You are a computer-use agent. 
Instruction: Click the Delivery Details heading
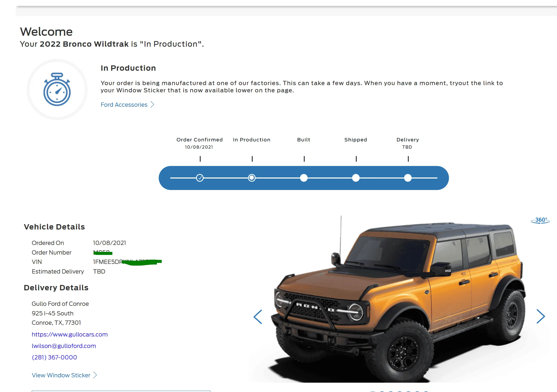click(x=56, y=288)
